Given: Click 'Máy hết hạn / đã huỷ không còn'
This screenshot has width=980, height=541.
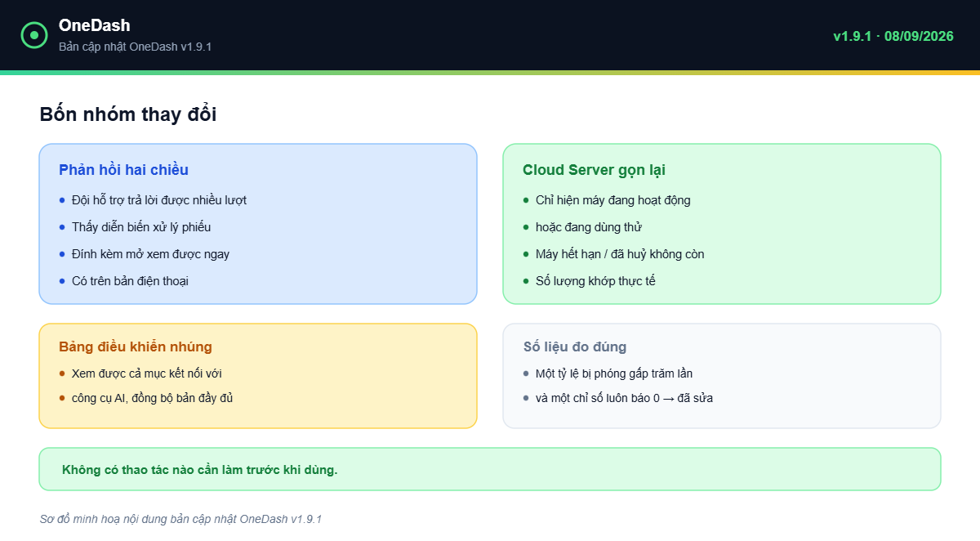Looking at the screenshot, I should point(620,254).
